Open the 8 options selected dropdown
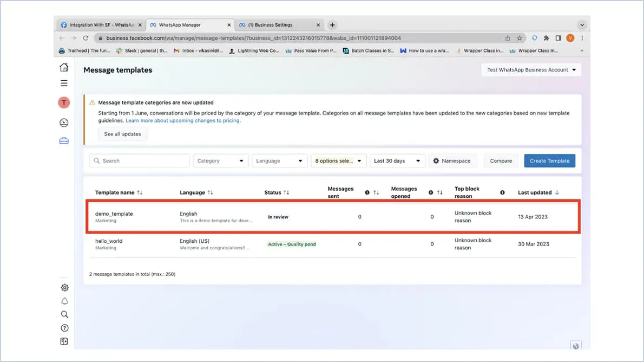644x362 pixels. point(338,161)
